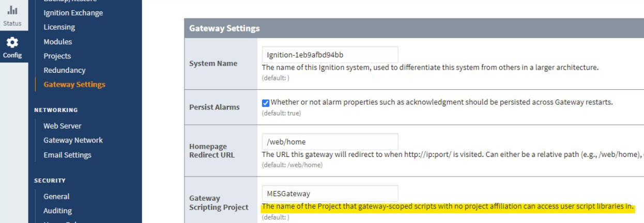Open the Auditing security page

(57, 211)
